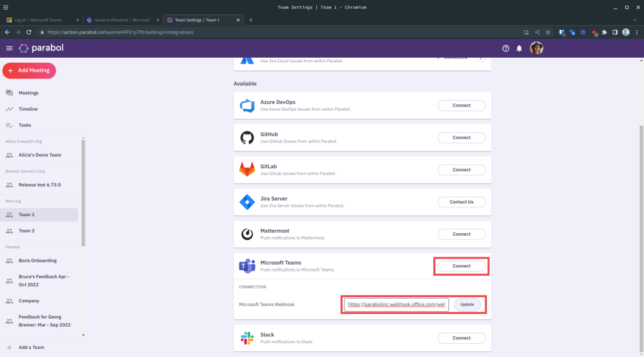
Task: Open Boris Onboarding team
Action: click(40, 261)
